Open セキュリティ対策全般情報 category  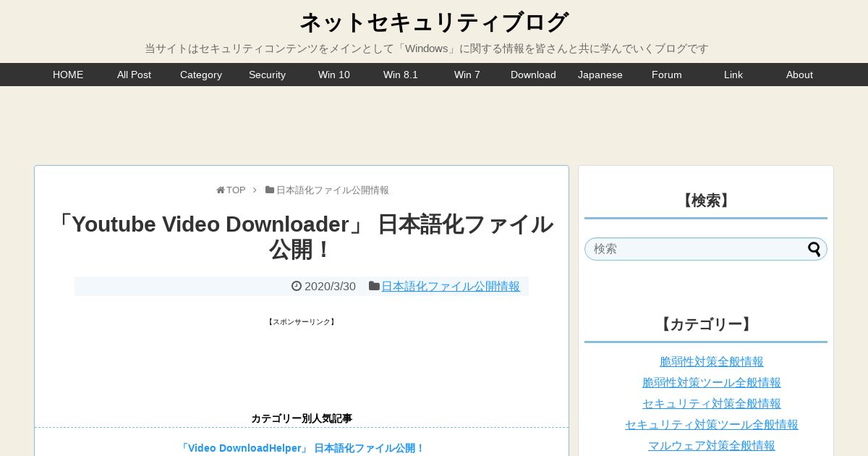pyautogui.click(x=712, y=403)
